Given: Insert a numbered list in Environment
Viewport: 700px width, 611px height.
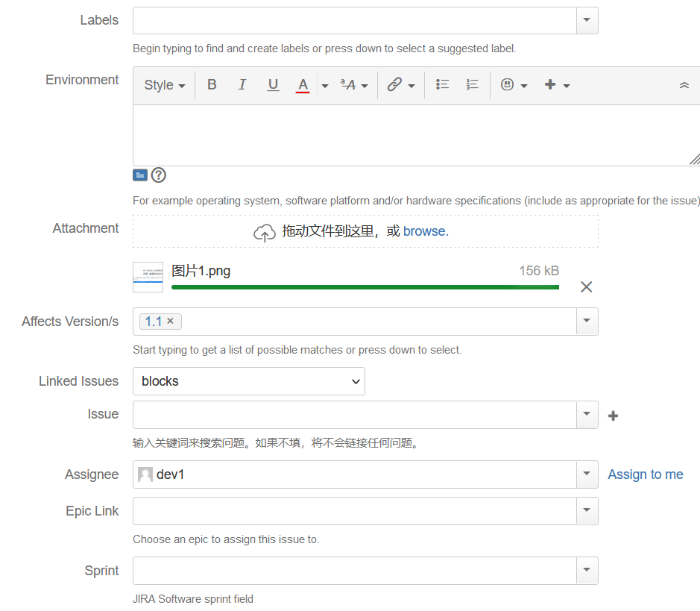Looking at the screenshot, I should click(472, 85).
